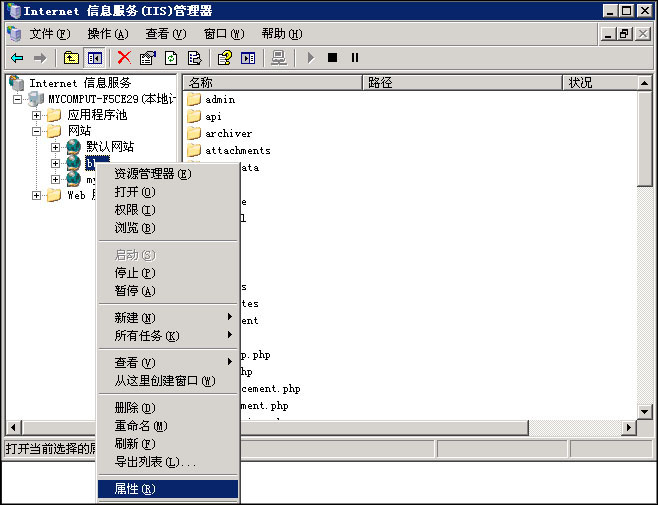Collapse the 网站 tree node

[x=38, y=131]
